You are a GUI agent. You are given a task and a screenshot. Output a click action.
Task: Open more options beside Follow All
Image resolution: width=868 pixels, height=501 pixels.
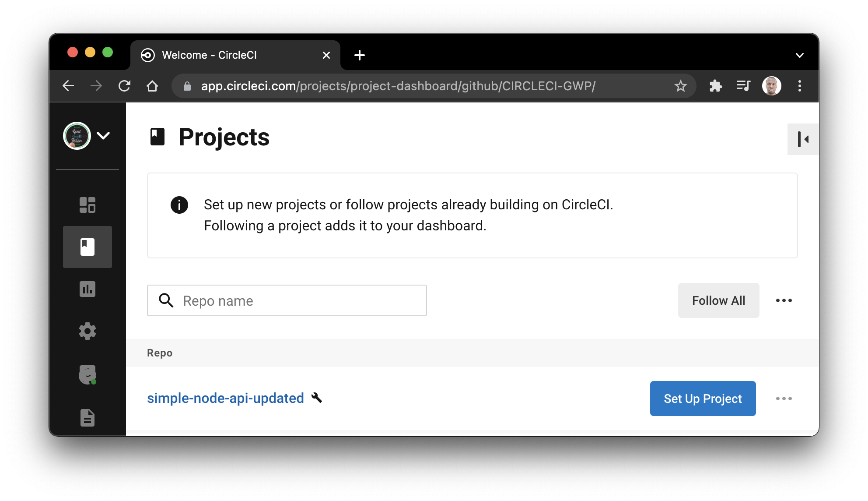[x=784, y=300]
